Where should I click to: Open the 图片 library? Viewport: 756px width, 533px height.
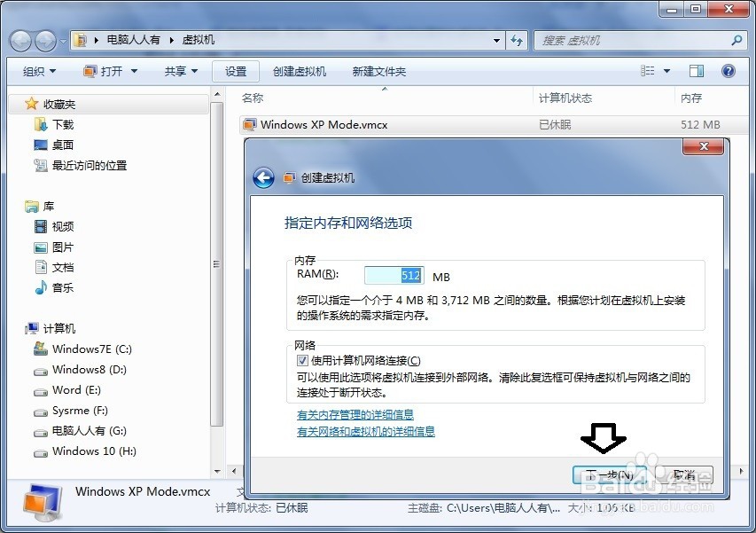point(54,247)
